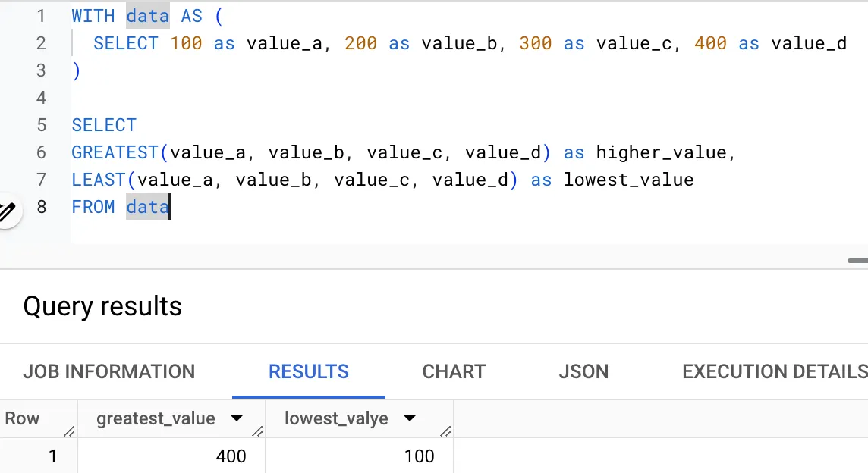The width and height of the screenshot is (868, 473).
Task: Click the resize handle on the Row column
Action: coord(71,431)
